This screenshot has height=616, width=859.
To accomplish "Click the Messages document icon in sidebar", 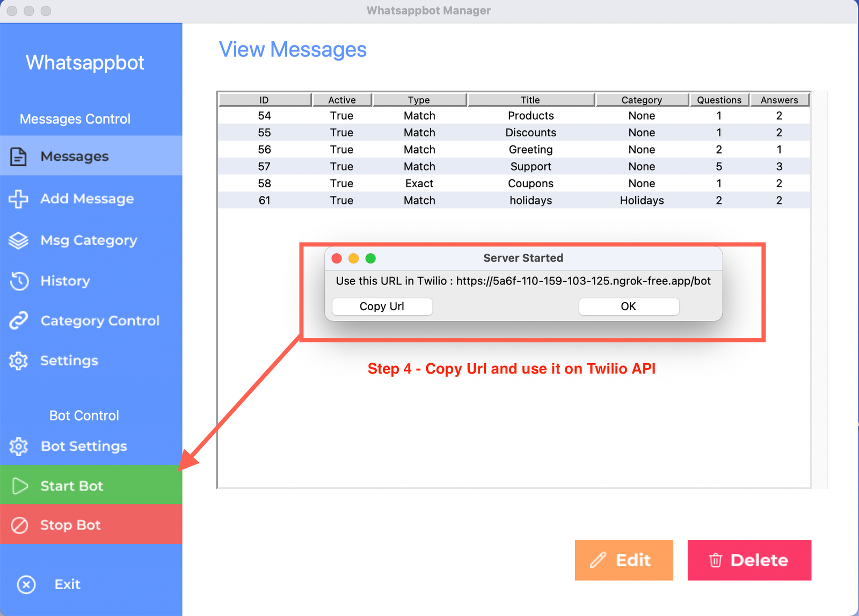I will click(18, 157).
